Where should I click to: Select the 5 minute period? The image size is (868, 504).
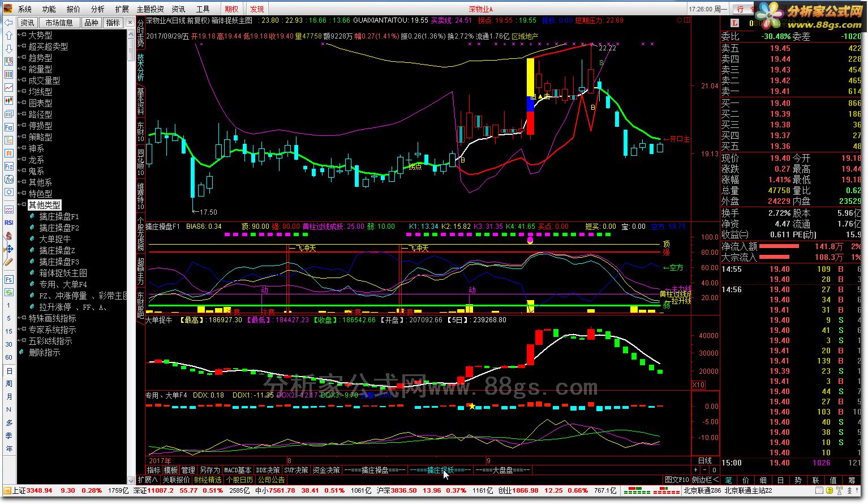coord(8,319)
